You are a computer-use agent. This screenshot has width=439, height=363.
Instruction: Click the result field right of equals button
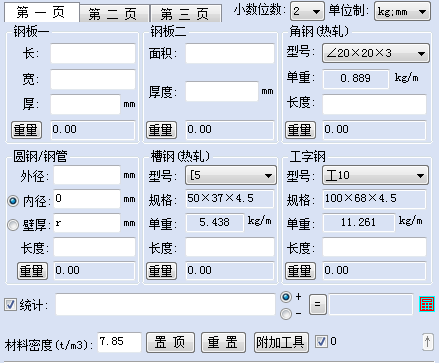click(371, 304)
